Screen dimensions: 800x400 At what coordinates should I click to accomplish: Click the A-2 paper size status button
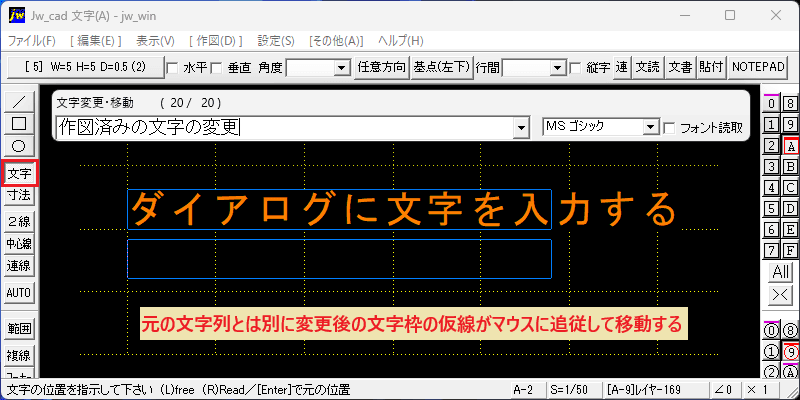tap(527, 390)
